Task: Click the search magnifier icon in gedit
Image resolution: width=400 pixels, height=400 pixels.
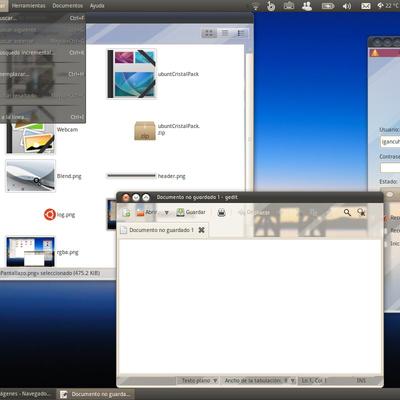Action: [x=347, y=212]
